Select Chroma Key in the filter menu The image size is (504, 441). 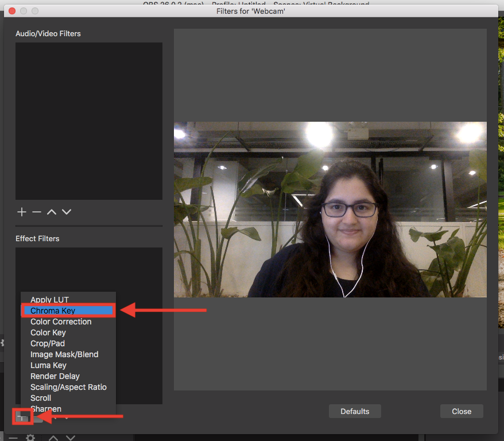[53, 311]
